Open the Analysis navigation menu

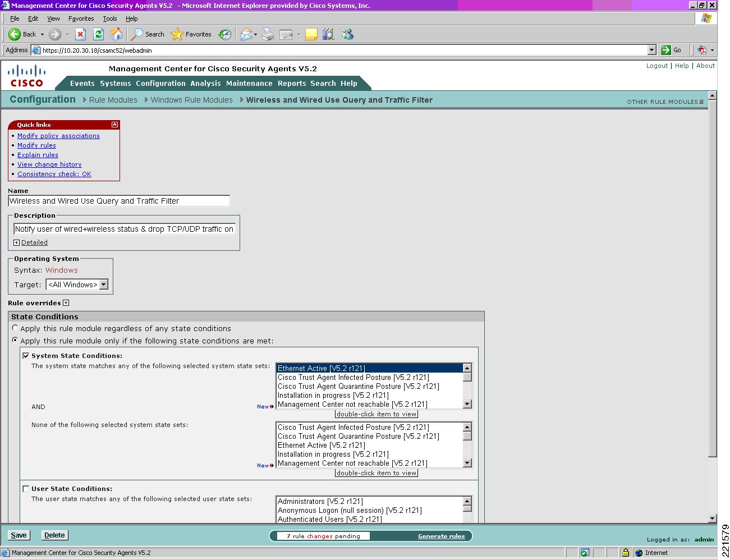pyautogui.click(x=205, y=83)
